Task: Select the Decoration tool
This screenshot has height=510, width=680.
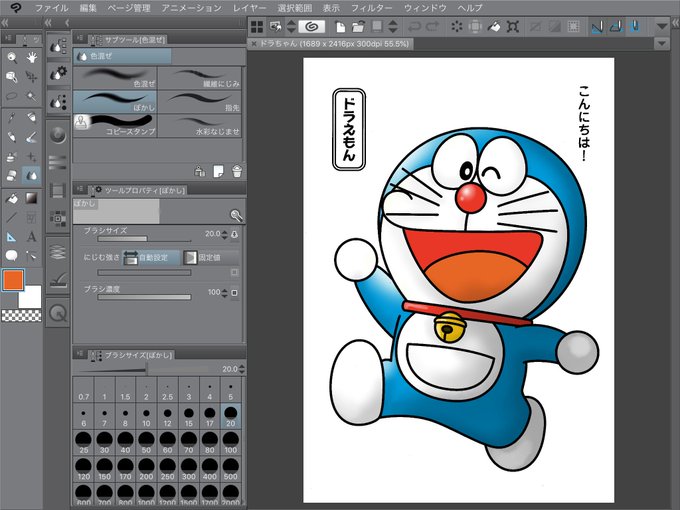Action: pos(32,157)
